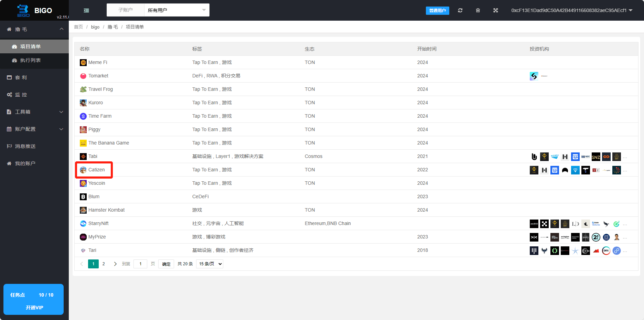This screenshot has width=644, height=320.
Task: Toggle the sidebar collapse icon
Action: [x=86, y=10]
